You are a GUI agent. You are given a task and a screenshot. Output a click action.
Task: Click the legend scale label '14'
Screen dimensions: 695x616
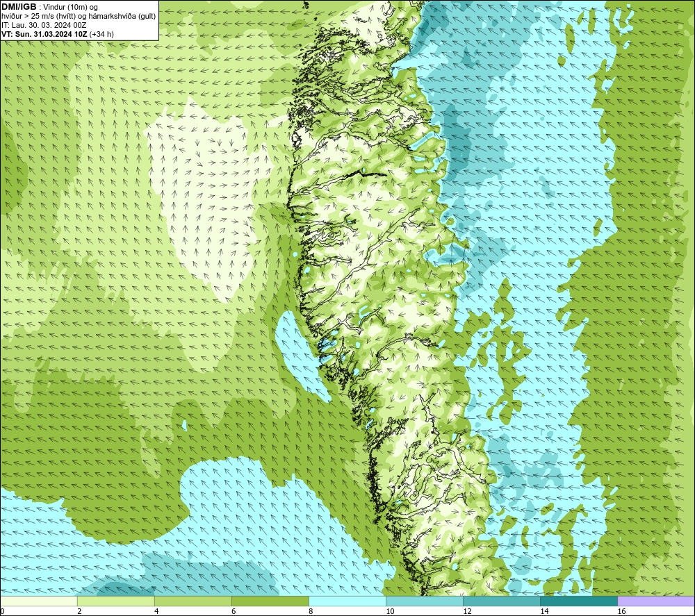click(544, 612)
